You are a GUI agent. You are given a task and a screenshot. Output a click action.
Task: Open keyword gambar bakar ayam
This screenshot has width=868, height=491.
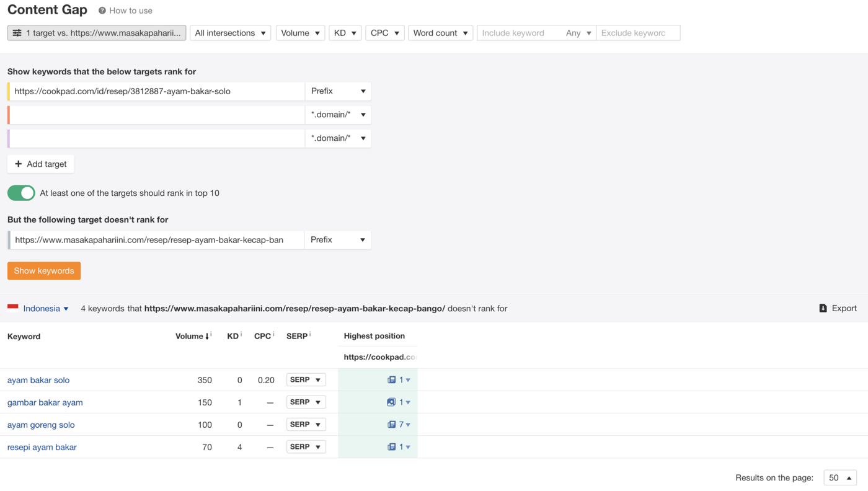click(x=45, y=402)
